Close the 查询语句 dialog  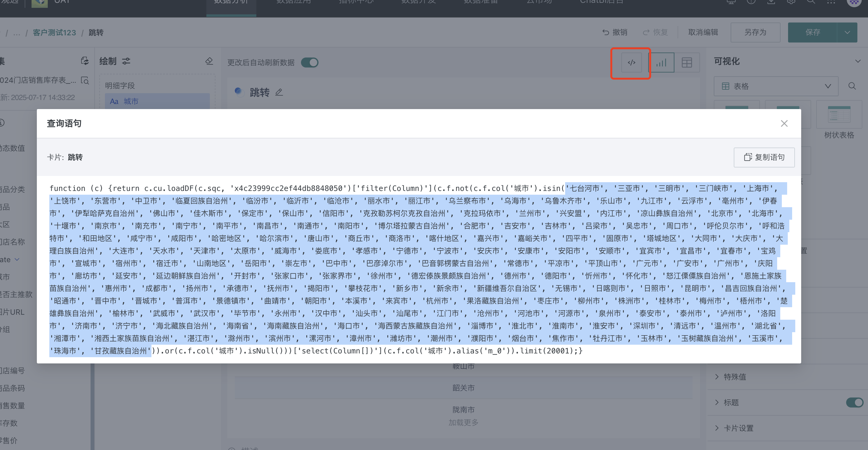pos(784,123)
